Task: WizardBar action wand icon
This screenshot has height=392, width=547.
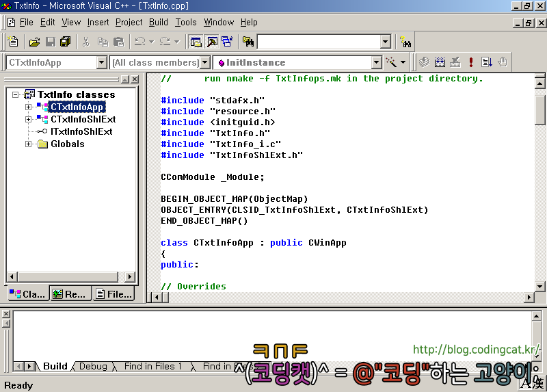Action: [x=391, y=62]
